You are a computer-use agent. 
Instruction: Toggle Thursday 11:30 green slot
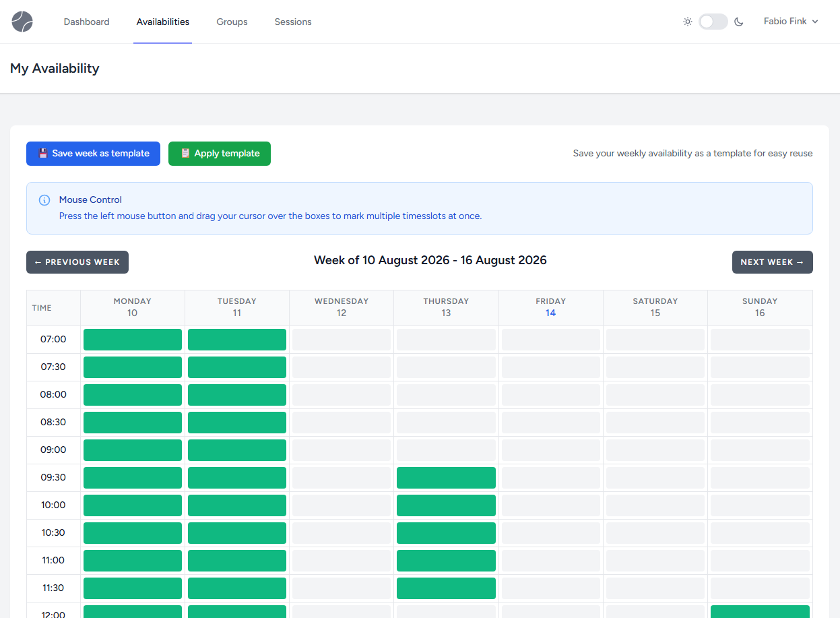[x=446, y=588]
